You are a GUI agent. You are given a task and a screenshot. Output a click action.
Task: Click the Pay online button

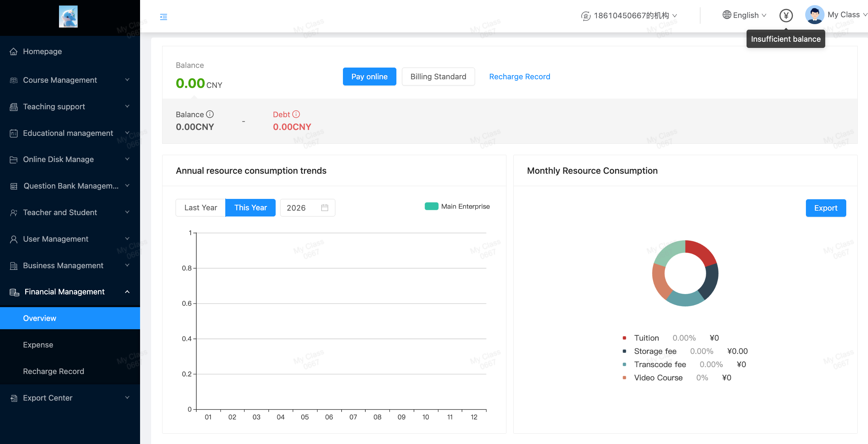(369, 77)
